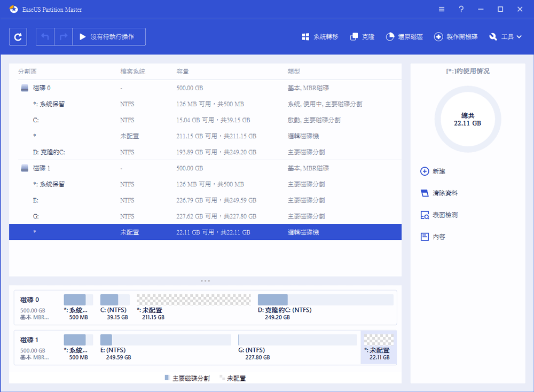Click the EaseUS Partition Master logo icon
The image size is (534, 392).
tap(14, 9)
